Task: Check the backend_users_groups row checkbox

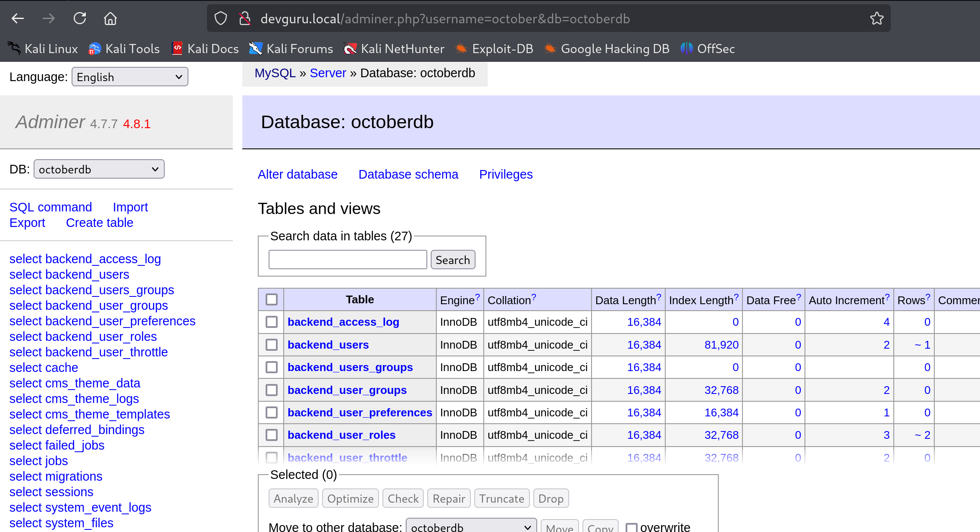Action: [x=272, y=367]
